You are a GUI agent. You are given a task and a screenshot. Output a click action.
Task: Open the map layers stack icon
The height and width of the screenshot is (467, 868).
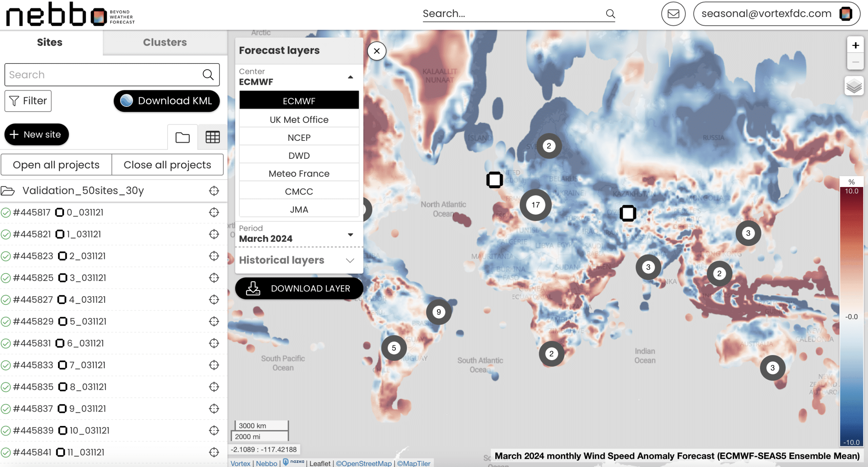point(854,86)
